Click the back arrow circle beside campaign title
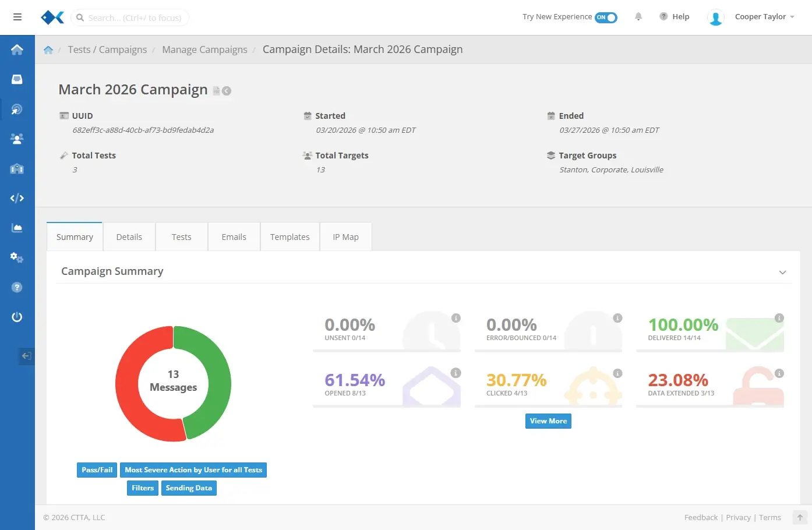The height and width of the screenshot is (530, 812). (x=227, y=91)
